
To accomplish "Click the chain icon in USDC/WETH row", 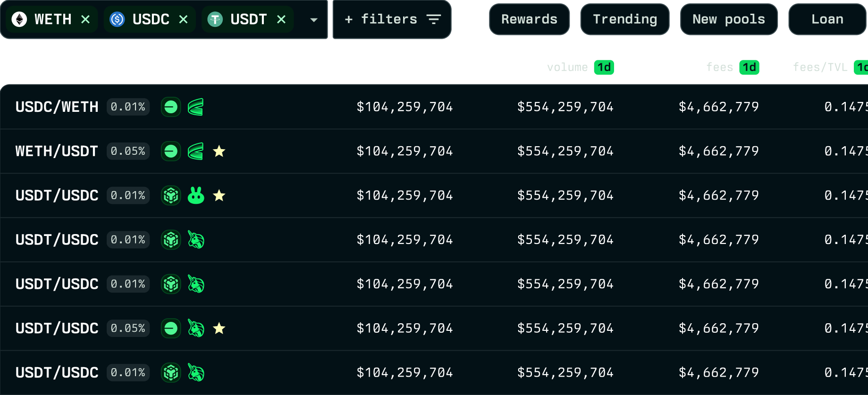I will [x=171, y=107].
